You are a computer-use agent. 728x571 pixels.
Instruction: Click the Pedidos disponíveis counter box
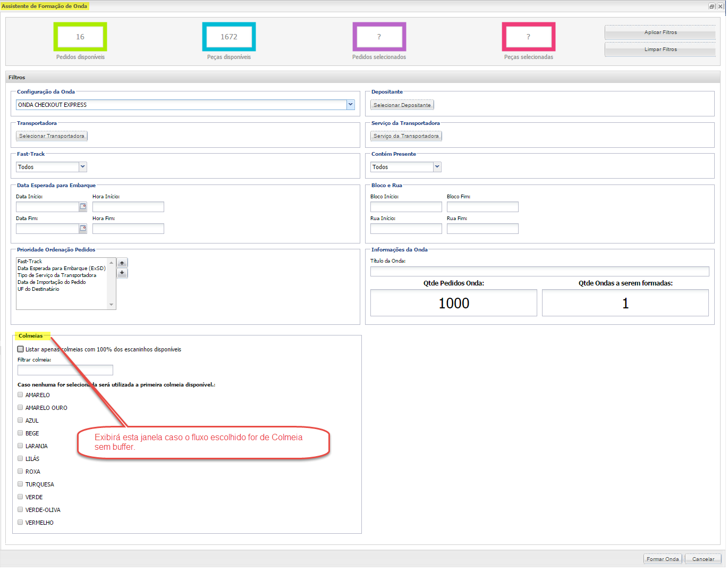point(80,37)
